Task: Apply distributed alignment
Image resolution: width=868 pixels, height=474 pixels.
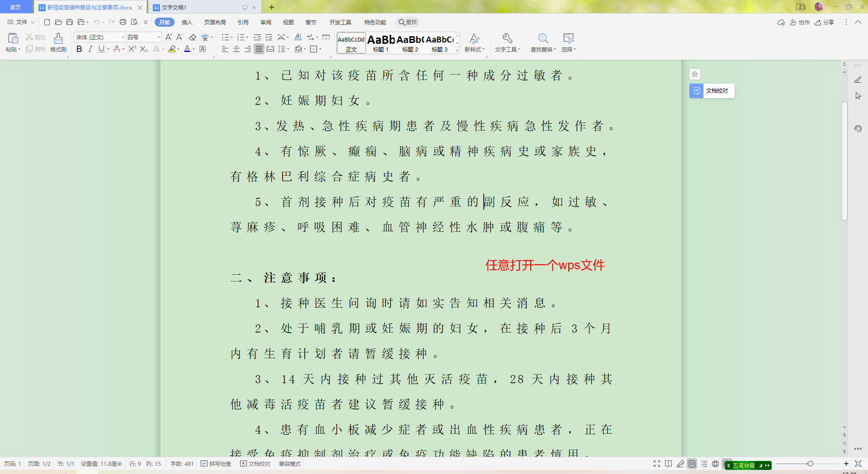Action: (x=270, y=49)
